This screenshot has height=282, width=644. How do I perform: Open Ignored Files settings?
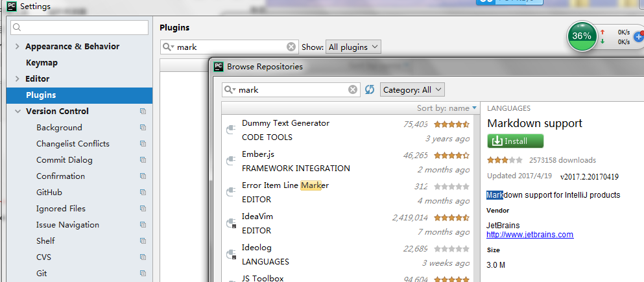coord(61,209)
